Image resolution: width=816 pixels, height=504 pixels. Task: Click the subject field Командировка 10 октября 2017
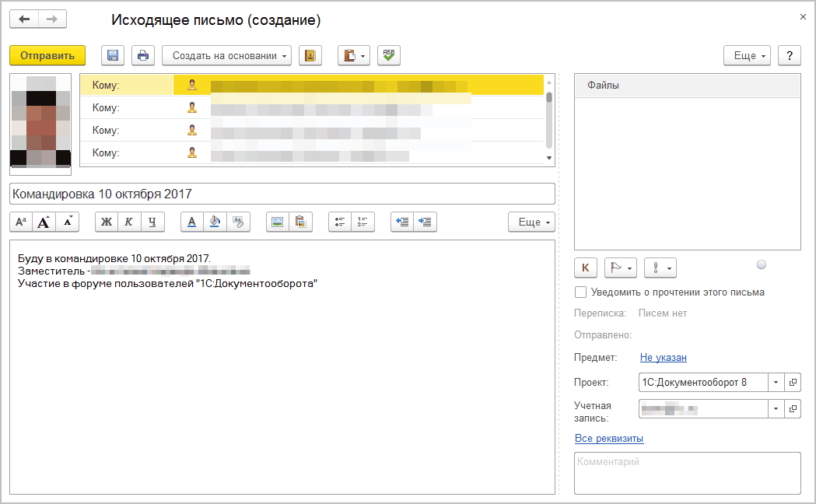point(282,194)
